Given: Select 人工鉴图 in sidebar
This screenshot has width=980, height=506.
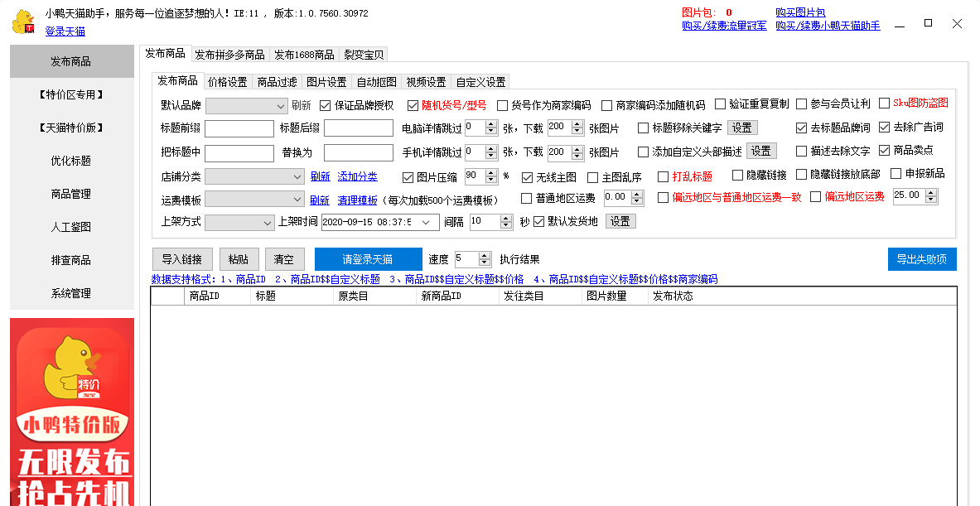Looking at the screenshot, I should pyautogui.click(x=72, y=227).
